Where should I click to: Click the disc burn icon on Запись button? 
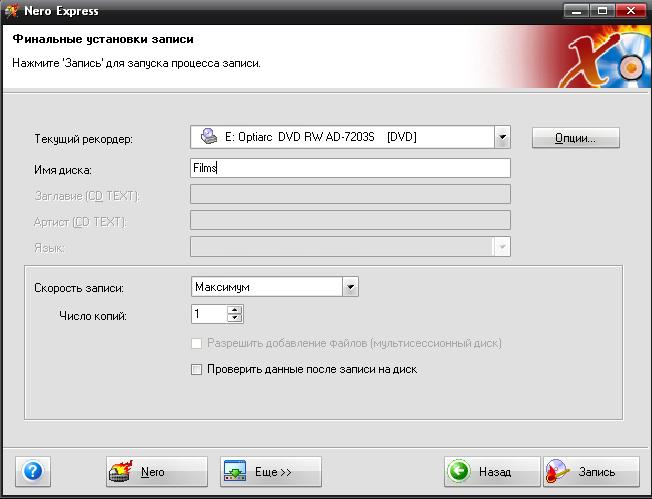click(x=559, y=471)
